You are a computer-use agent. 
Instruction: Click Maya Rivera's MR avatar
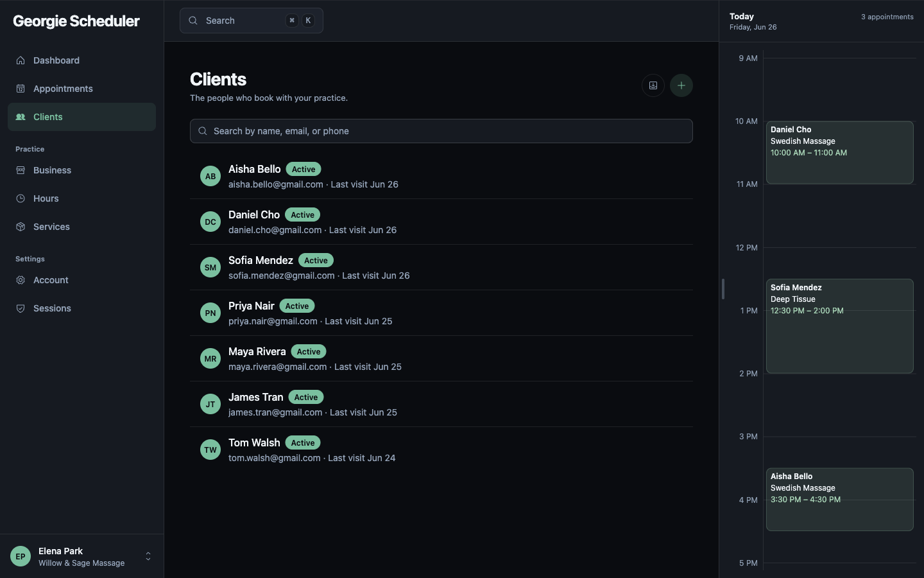coord(210,358)
